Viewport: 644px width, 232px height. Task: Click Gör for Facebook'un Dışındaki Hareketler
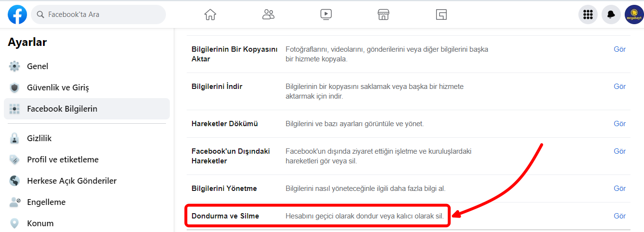click(x=619, y=151)
